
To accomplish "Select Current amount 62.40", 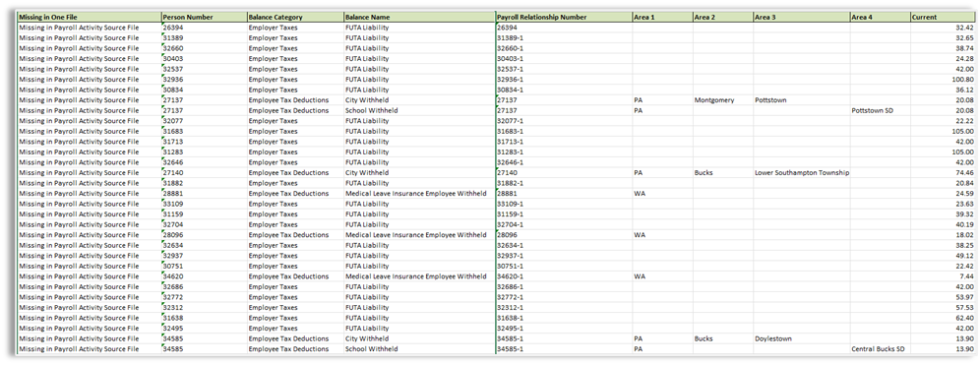I will (x=943, y=317).
